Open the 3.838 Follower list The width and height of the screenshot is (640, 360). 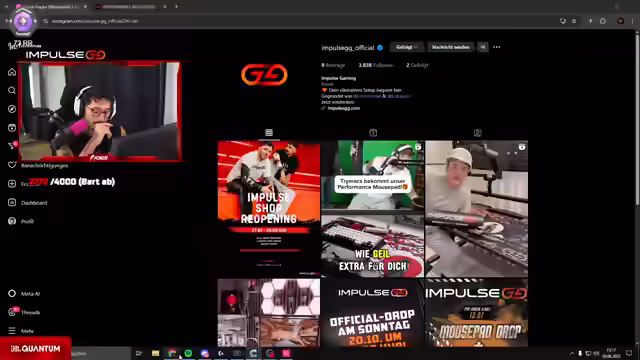tap(376, 65)
